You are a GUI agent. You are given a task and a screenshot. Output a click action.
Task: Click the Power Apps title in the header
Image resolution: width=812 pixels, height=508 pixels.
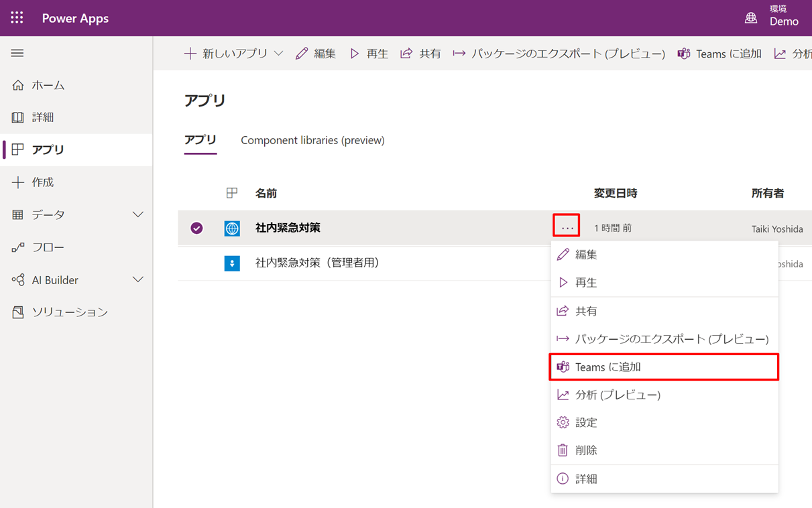click(x=75, y=18)
